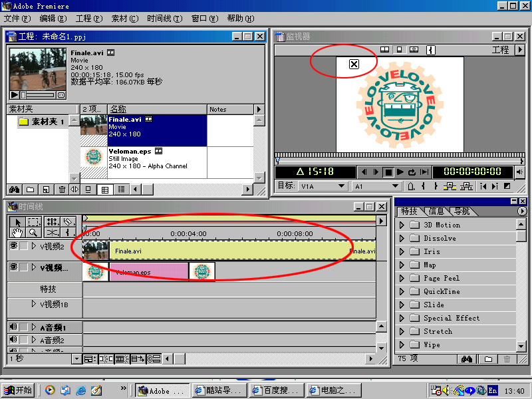Screen dimensions: 532x399
Task: Switch to the 信息 tab
Action: pyautogui.click(x=436, y=211)
